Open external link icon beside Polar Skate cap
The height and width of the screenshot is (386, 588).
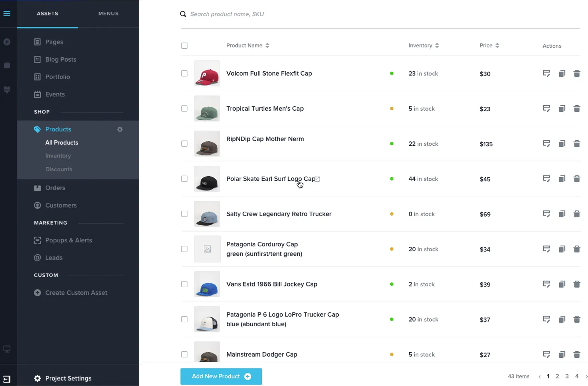(x=317, y=179)
